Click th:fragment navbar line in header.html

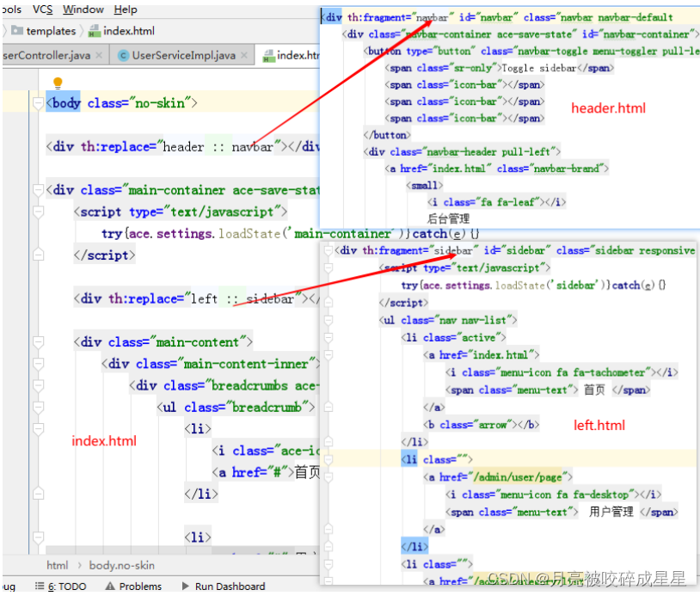(x=497, y=17)
